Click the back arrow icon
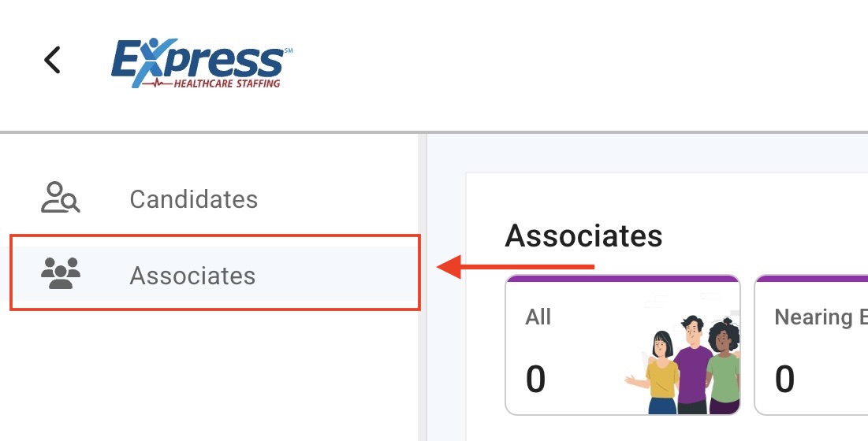The width and height of the screenshot is (868, 441). pos(52,60)
